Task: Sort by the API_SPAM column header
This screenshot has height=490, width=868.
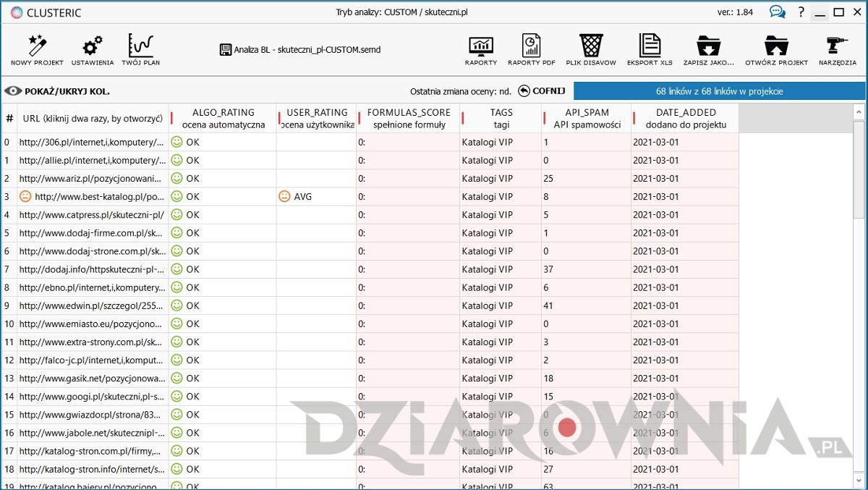Action: 587,118
